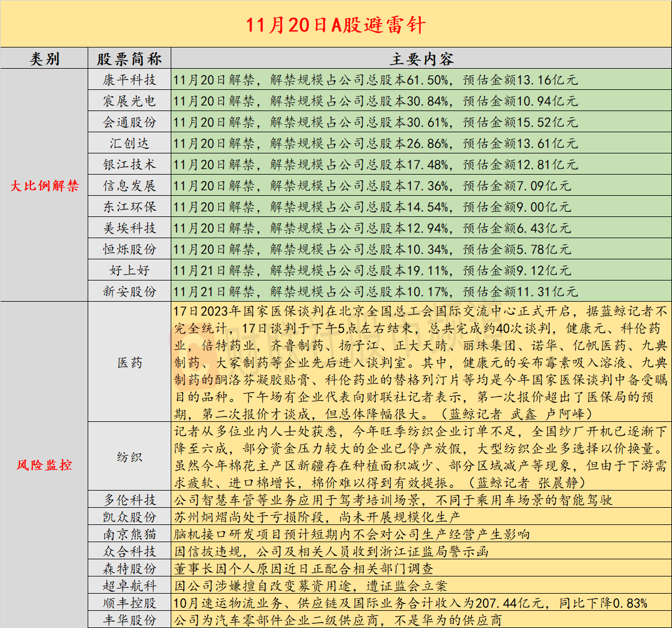Image resolution: width=672 pixels, height=628 pixels.
Task: Click the '医药' sector cell
Action: click(129, 363)
